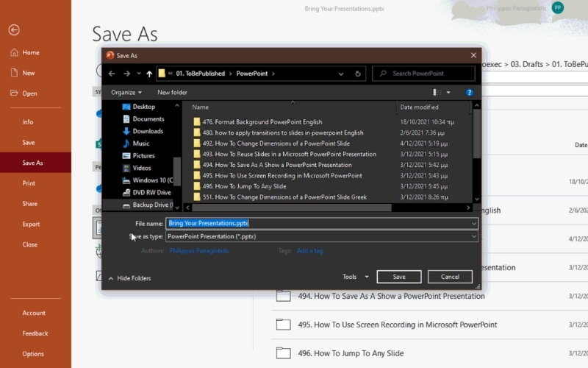
Task: Change the view layout icon
Action: click(437, 93)
